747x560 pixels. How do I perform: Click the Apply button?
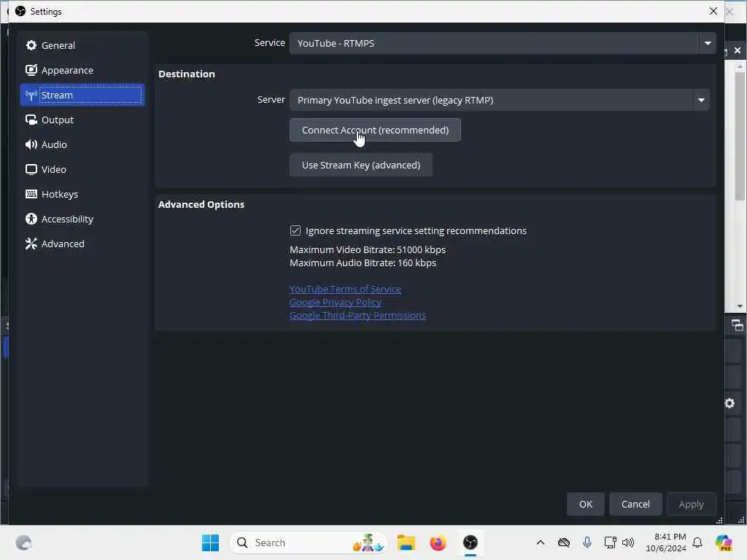[x=691, y=504]
